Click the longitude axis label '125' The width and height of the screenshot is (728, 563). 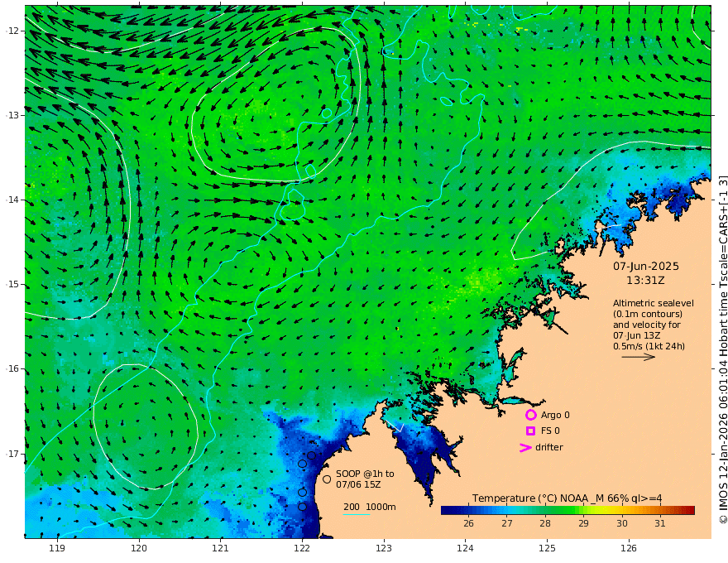point(548,548)
